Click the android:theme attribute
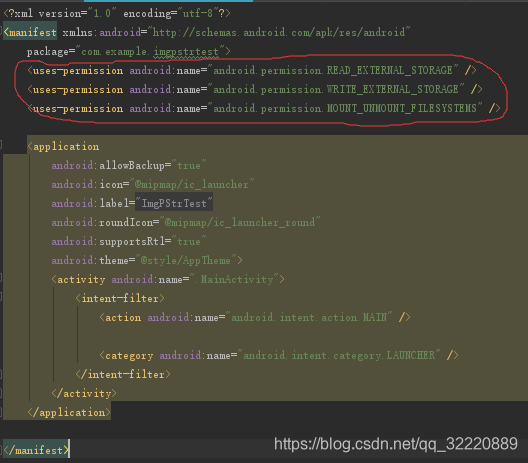 pos(90,260)
